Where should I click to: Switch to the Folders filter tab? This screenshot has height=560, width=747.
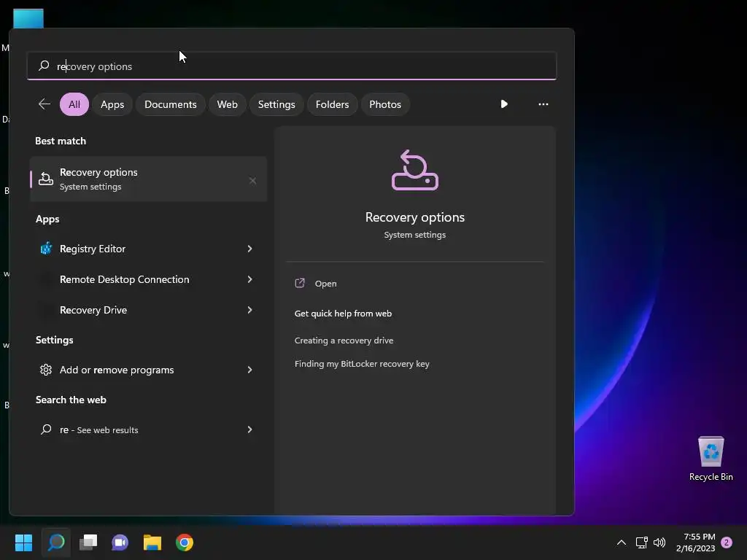point(332,104)
